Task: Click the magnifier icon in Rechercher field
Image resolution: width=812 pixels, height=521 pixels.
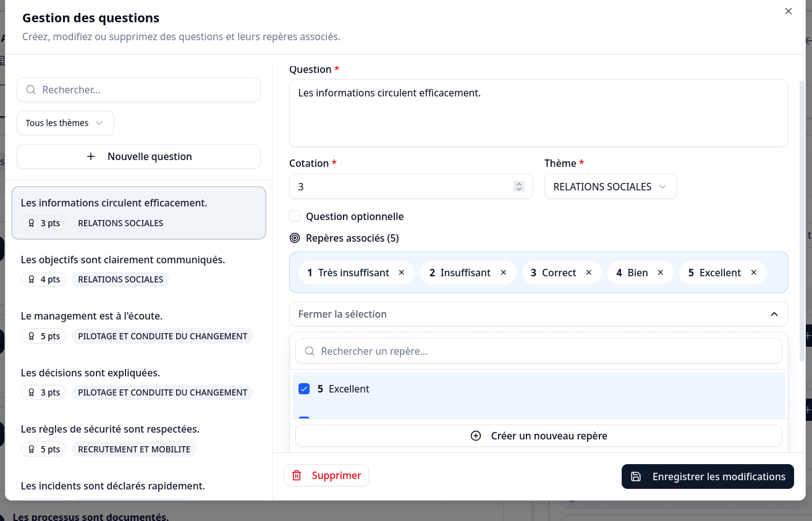Action: point(31,90)
